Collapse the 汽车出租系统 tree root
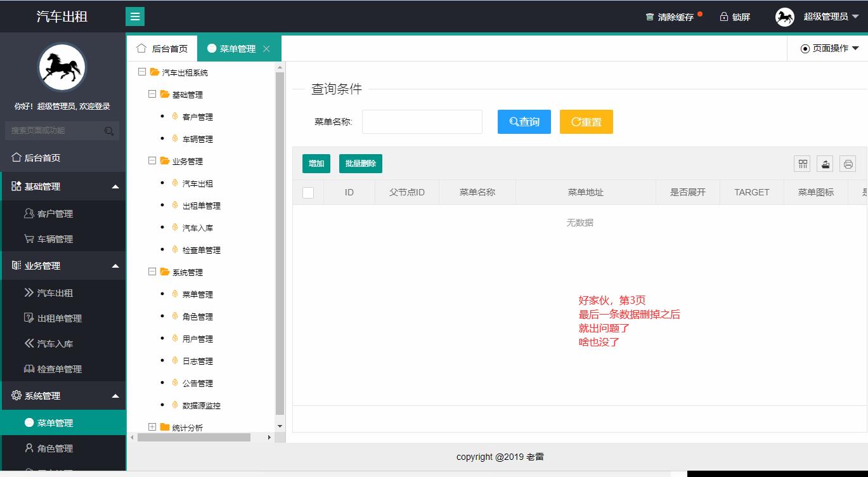 pos(142,72)
